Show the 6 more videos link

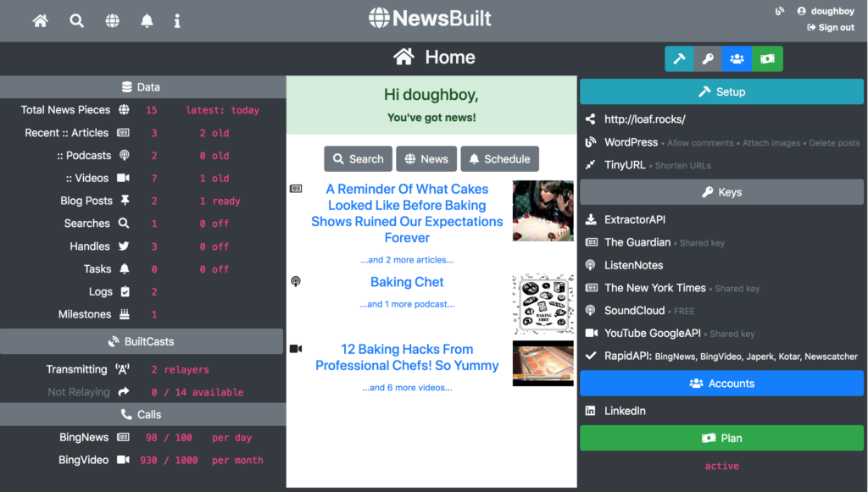(407, 388)
